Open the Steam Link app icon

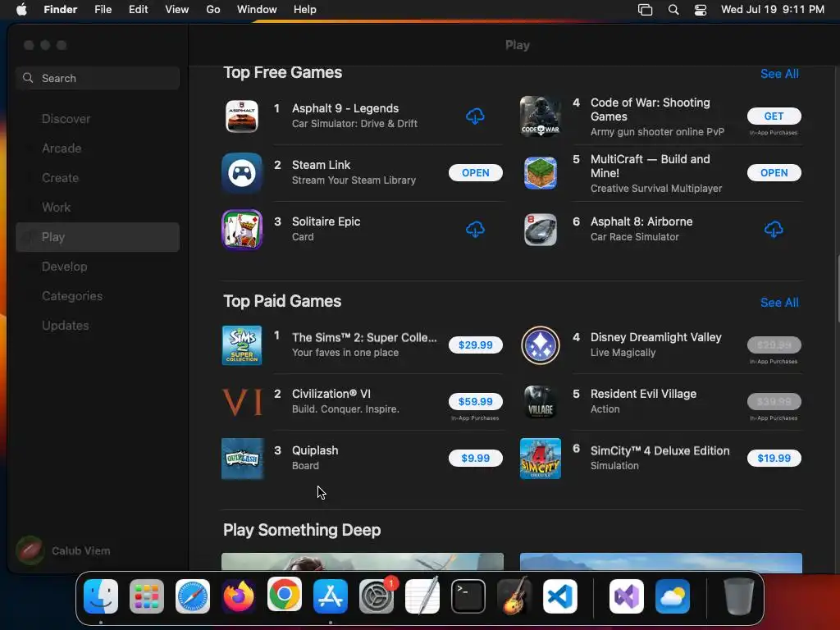click(x=242, y=173)
